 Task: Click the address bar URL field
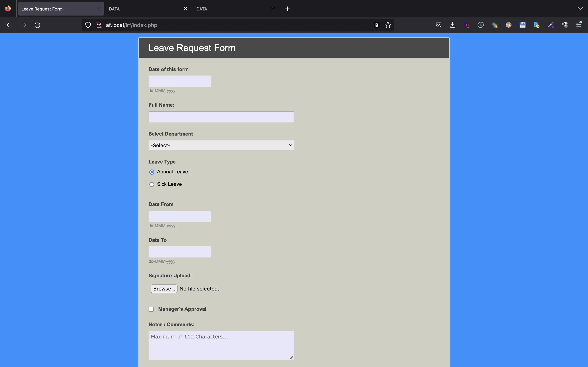coord(237,25)
